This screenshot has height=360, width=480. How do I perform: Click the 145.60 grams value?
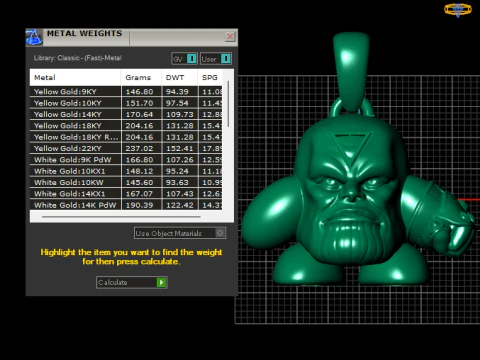[139, 182]
